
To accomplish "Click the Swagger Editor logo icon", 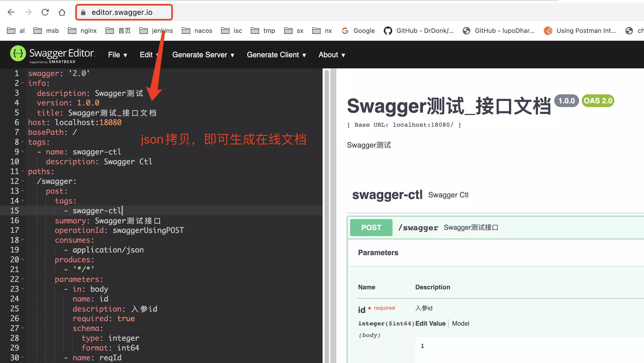I will point(18,53).
